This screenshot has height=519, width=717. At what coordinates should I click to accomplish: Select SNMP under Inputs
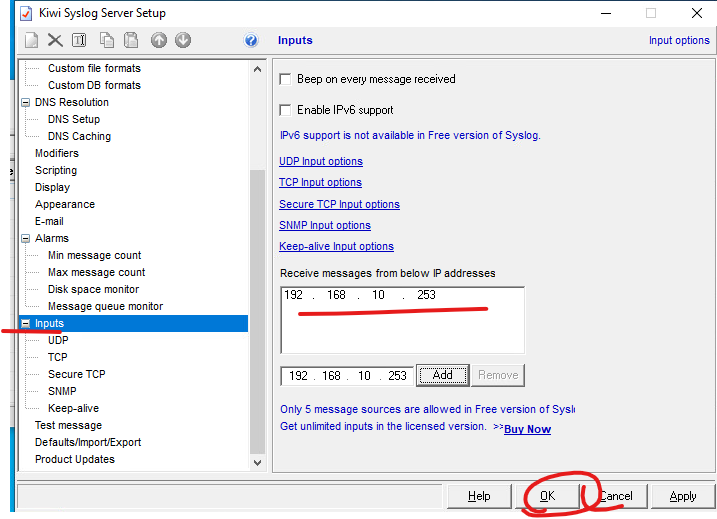coord(62,391)
